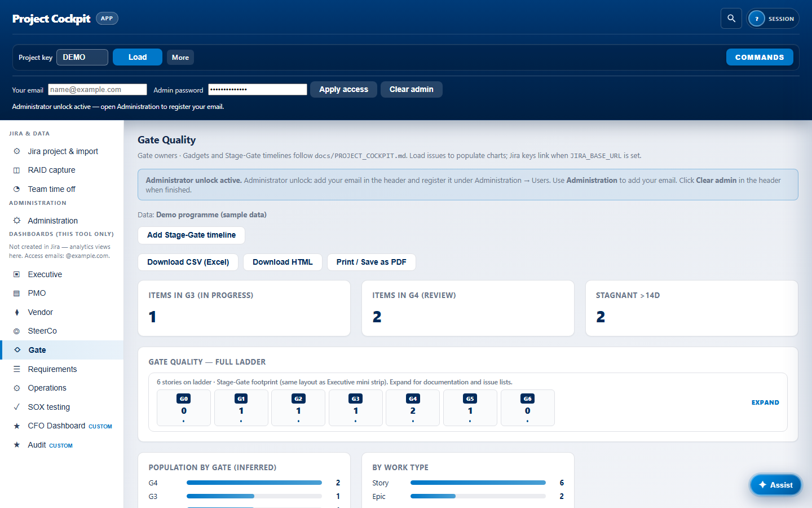The image size is (812, 508).
Task: Select the G2 gate tile
Action: coord(298,408)
